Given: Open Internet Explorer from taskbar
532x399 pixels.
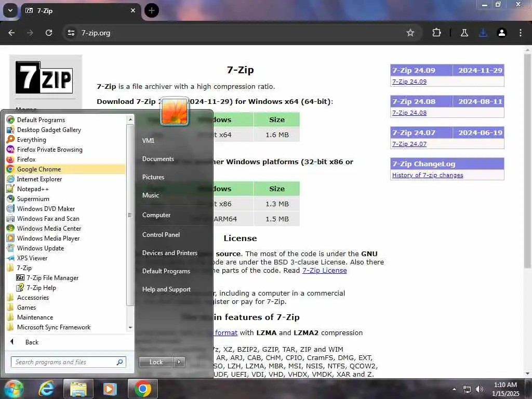Looking at the screenshot, I should click(x=46, y=389).
